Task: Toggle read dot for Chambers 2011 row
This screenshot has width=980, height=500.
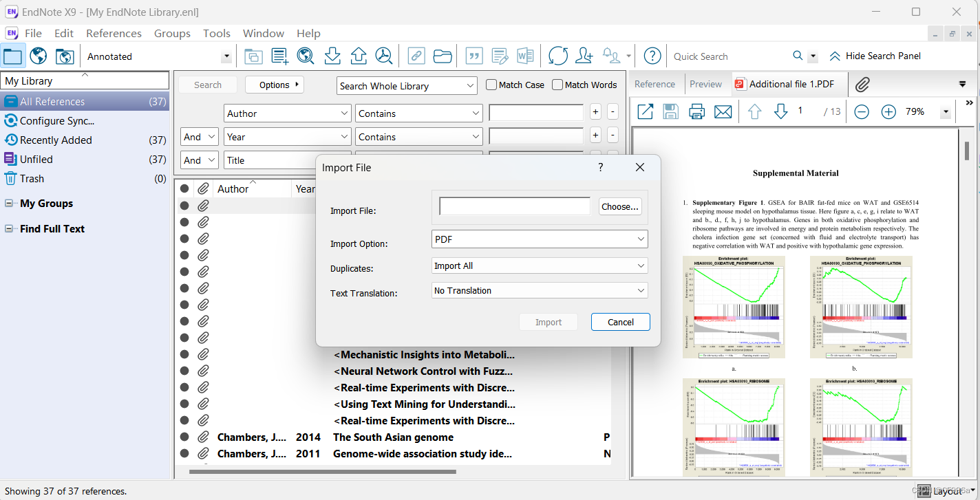Action: (184, 453)
